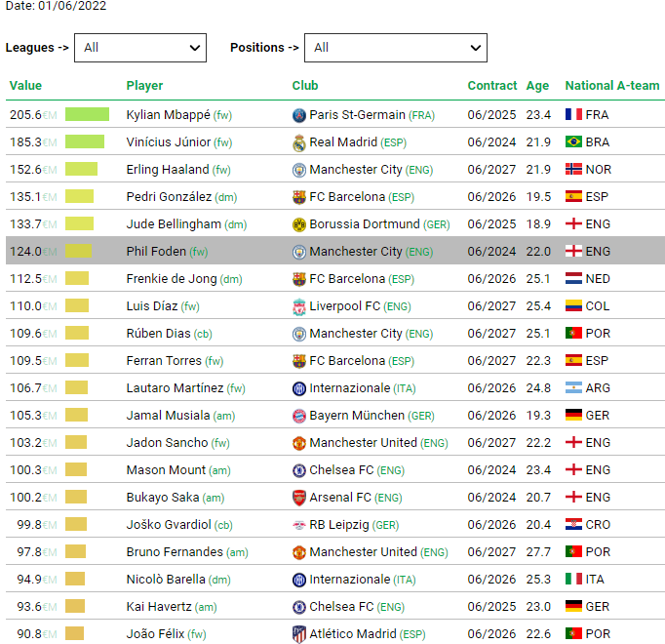Click Chelsea crest in Mason Mount row
This screenshot has height=644, width=665.
tap(299, 470)
